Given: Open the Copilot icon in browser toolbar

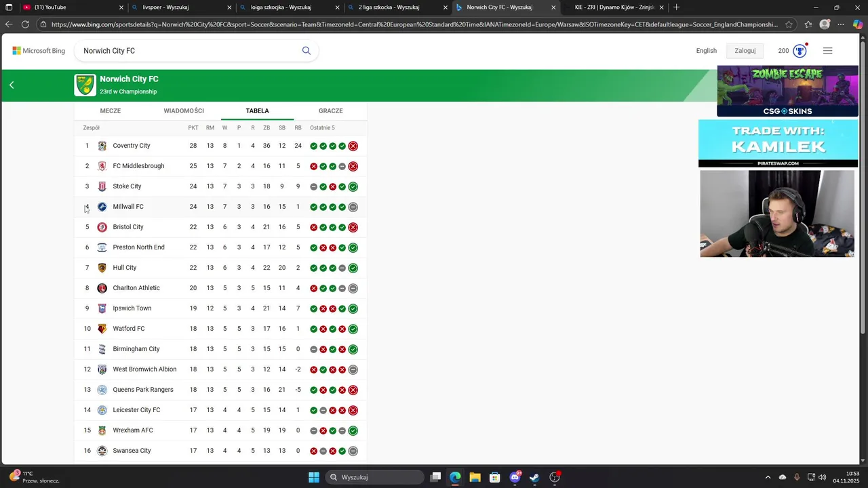Looking at the screenshot, I should tap(858, 24).
